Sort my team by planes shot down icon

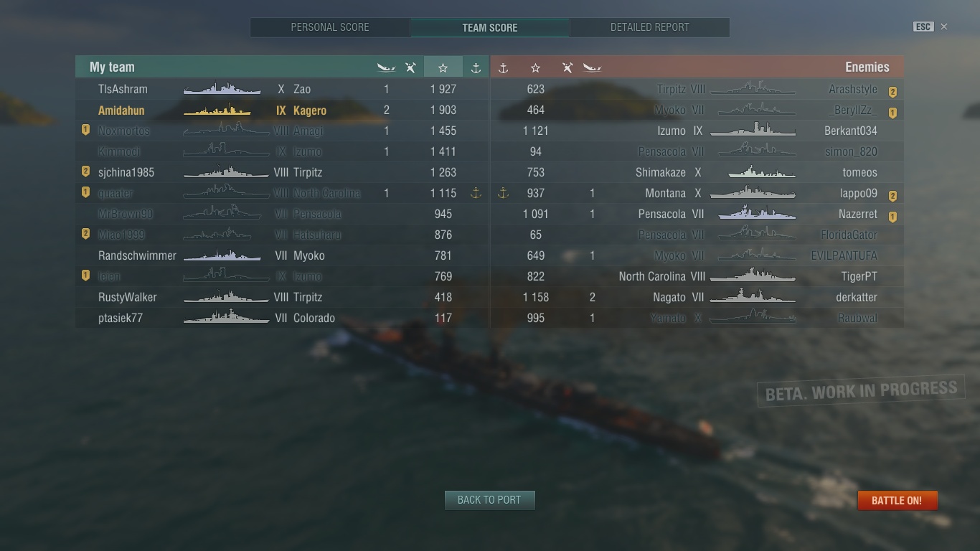410,67
